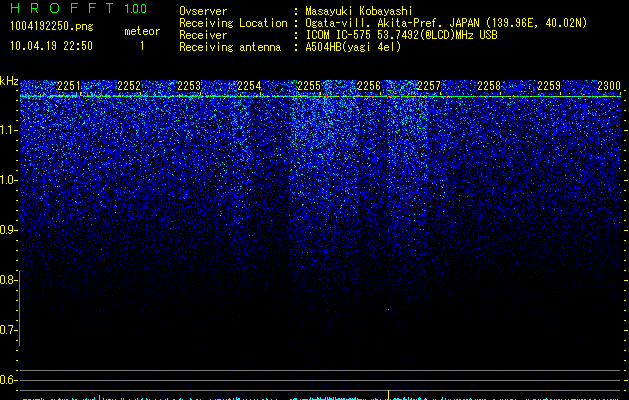The image size is (629, 400).
Task: Click the 1.0 kHz axis label
Action: (x=8, y=180)
